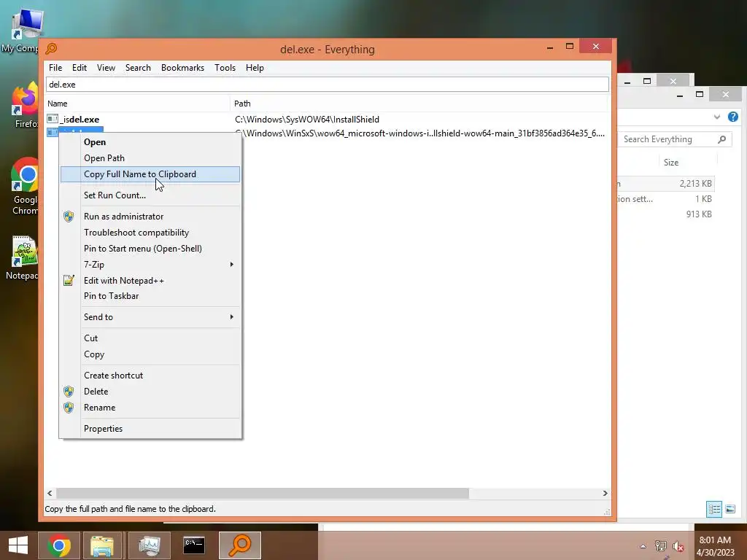Choose Set Run Count...

click(x=150, y=195)
